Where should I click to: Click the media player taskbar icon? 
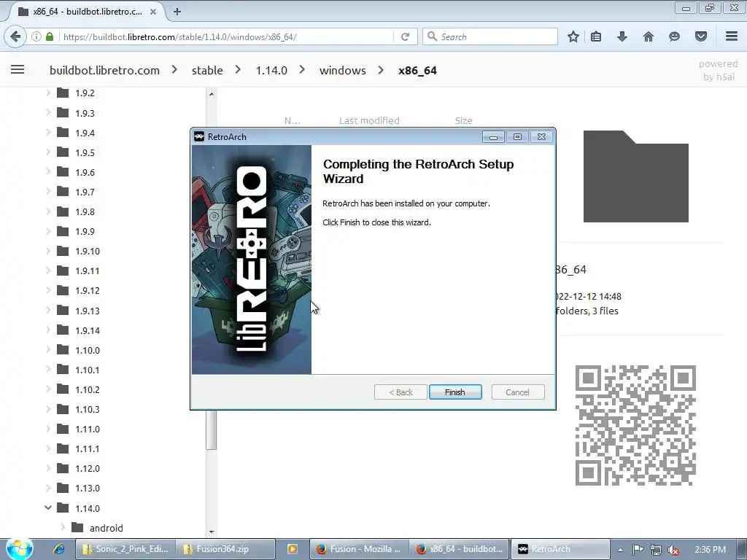pos(292,549)
